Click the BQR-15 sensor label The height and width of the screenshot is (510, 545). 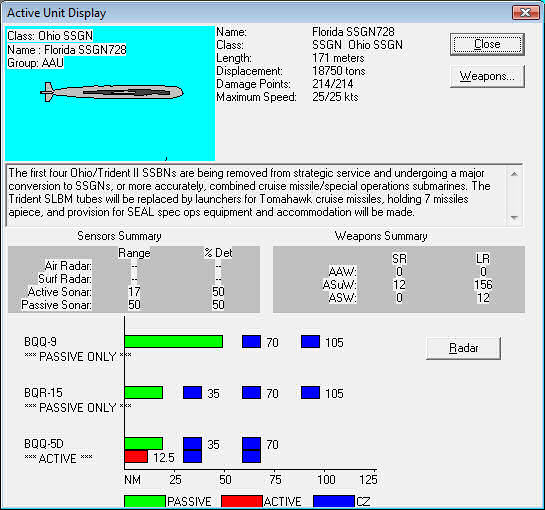(43, 393)
